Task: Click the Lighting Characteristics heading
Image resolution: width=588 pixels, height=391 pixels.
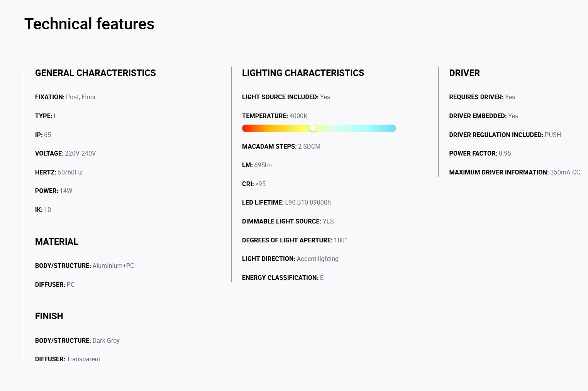Action: pos(303,73)
